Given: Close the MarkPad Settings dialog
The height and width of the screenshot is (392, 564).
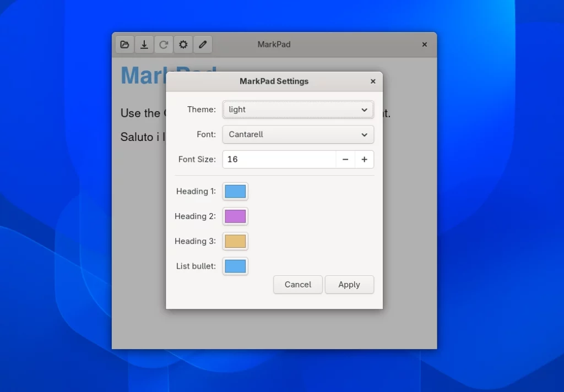Looking at the screenshot, I should click(373, 81).
